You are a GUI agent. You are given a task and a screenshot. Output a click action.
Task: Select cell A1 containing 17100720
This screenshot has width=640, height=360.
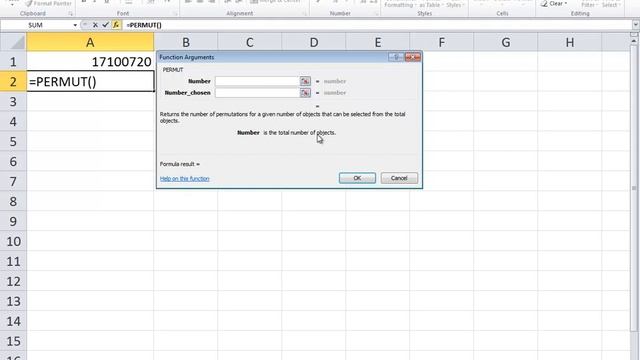click(90, 62)
